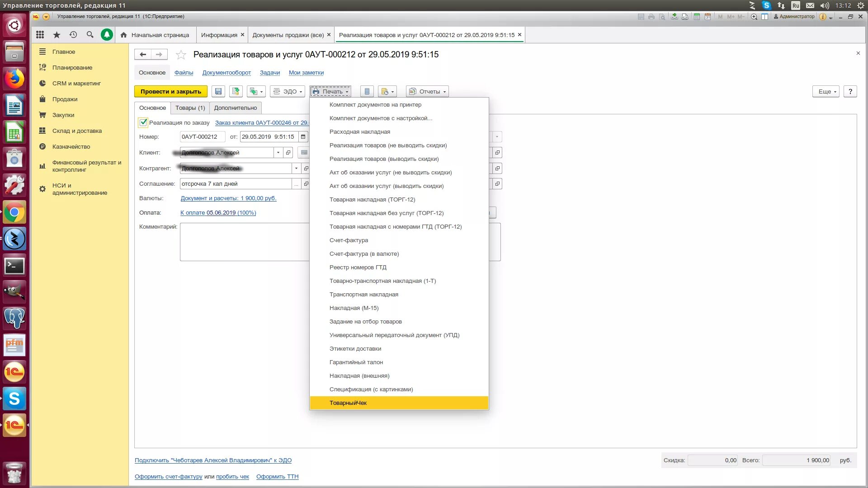868x488 pixels.
Task: Open the history clock icon
Action: pos(73,35)
